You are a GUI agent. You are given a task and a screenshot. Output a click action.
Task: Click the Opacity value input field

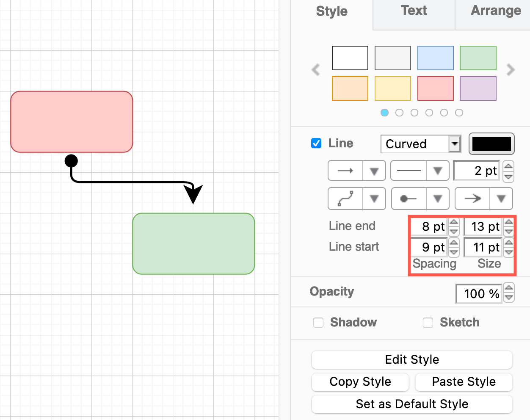479,293
